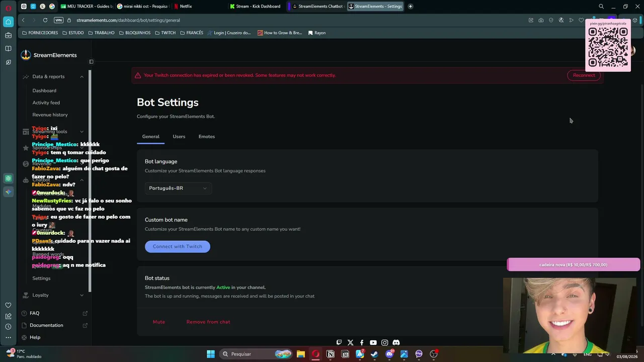Open Dashboard in the sidebar

coord(44,90)
